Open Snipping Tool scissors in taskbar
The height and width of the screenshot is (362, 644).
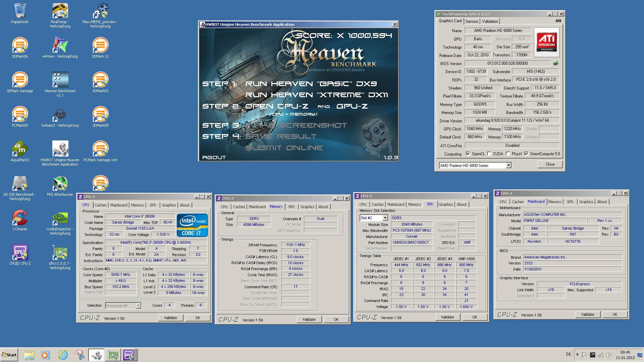pos(79,355)
